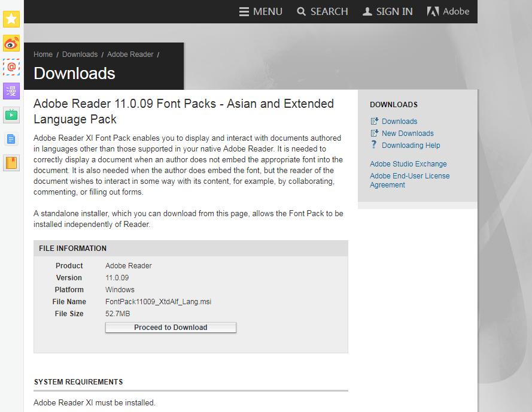Open the green TV video icon
Image resolution: width=532 pixels, height=412 pixels.
[x=11, y=115]
